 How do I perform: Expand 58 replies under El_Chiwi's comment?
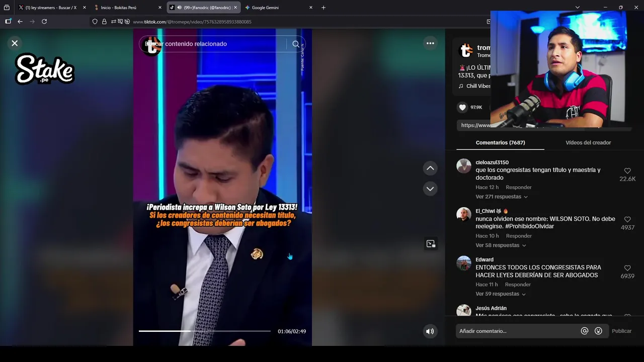[x=501, y=245]
